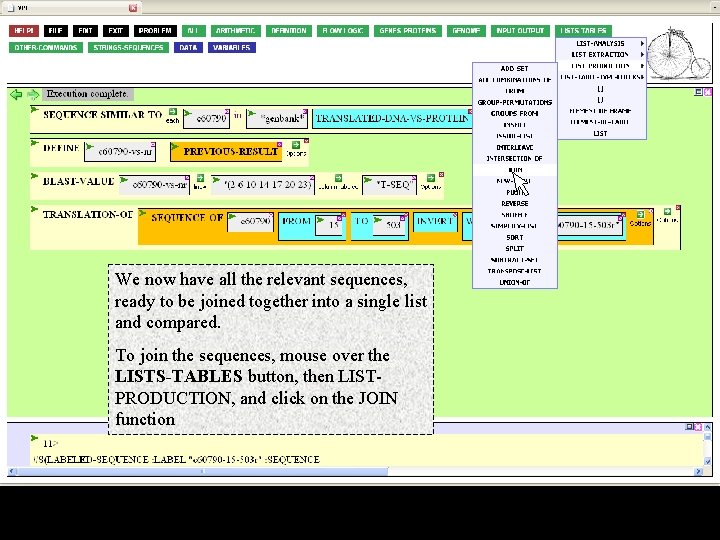720x540 pixels.
Task: Click green flag of DEFINE row
Action: 34,143
